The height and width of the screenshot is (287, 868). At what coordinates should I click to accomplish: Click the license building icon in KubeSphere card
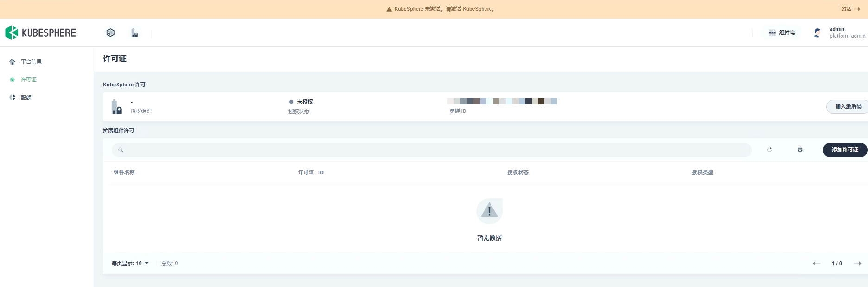116,107
